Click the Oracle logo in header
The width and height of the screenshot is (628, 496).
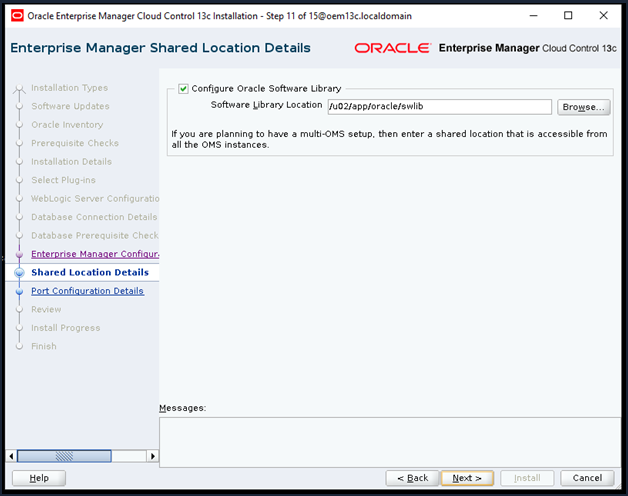pyautogui.click(x=392, y=48)
